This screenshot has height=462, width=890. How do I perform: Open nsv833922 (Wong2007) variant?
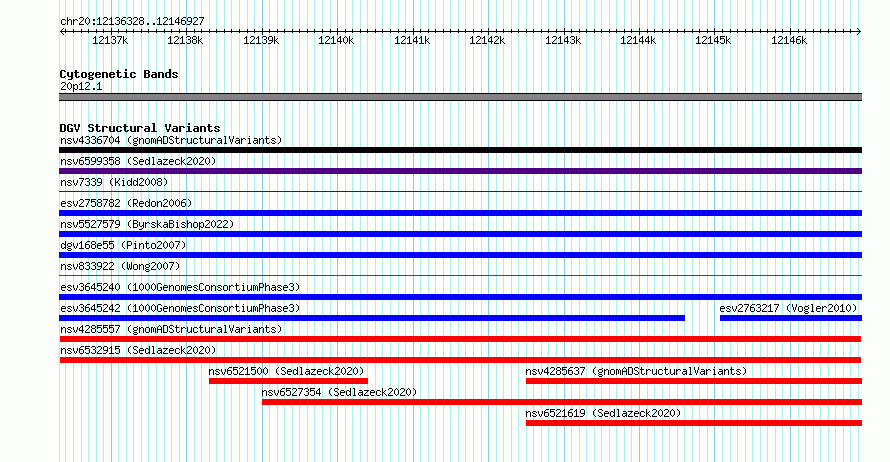tap(120, 266)
